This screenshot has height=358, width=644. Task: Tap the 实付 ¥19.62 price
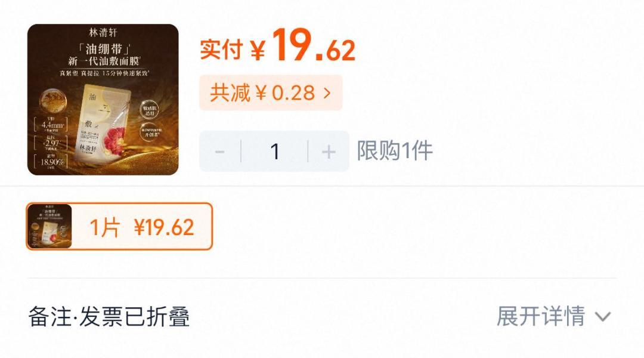pos(278,46)
